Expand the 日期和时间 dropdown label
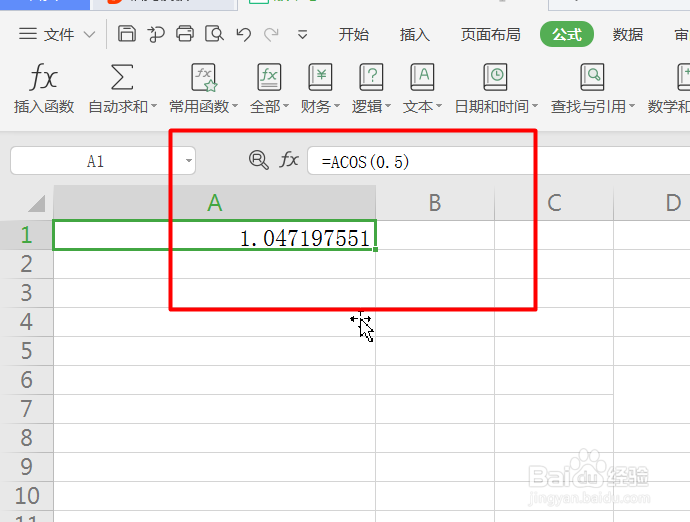The height and width of the screenshot is (522, 690). (496, 107)
